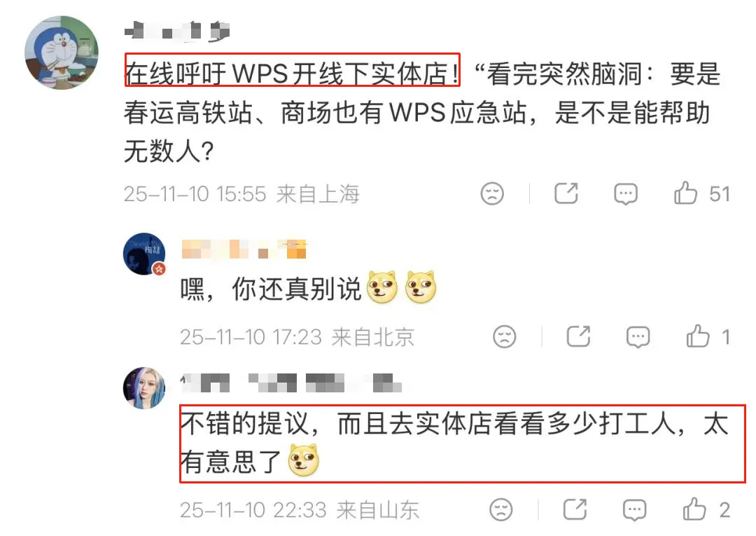Reply to the 山东 comment
This screenshot has width=756, height=536.
click(x=634, y=510)
